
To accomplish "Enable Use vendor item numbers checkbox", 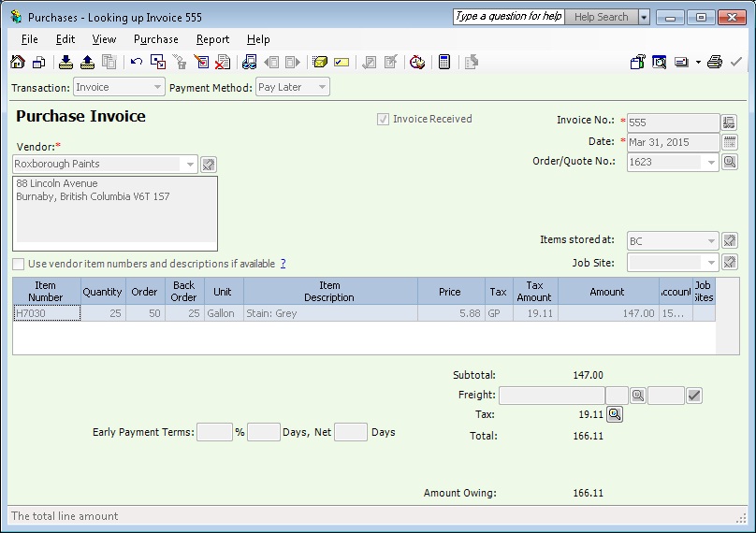I will (19, 264).
